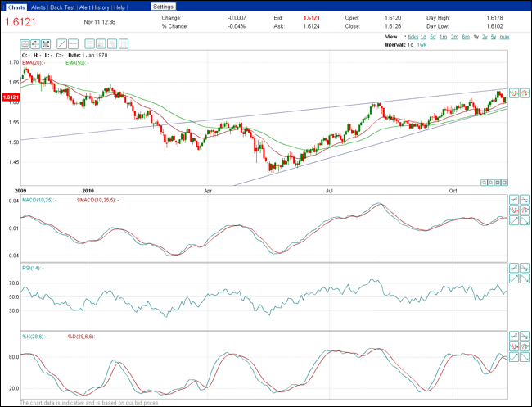Set chart view to 1y

476,37
